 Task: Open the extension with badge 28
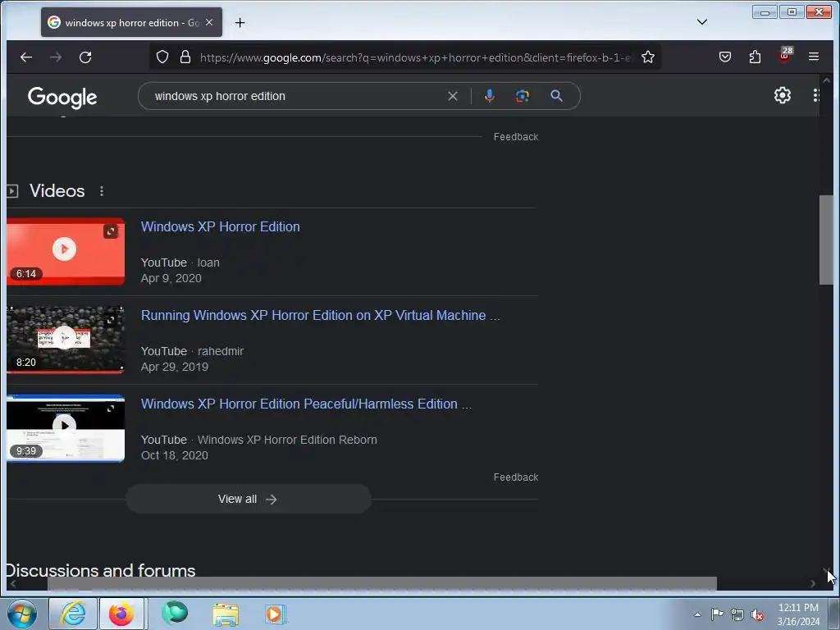(785, 56)
